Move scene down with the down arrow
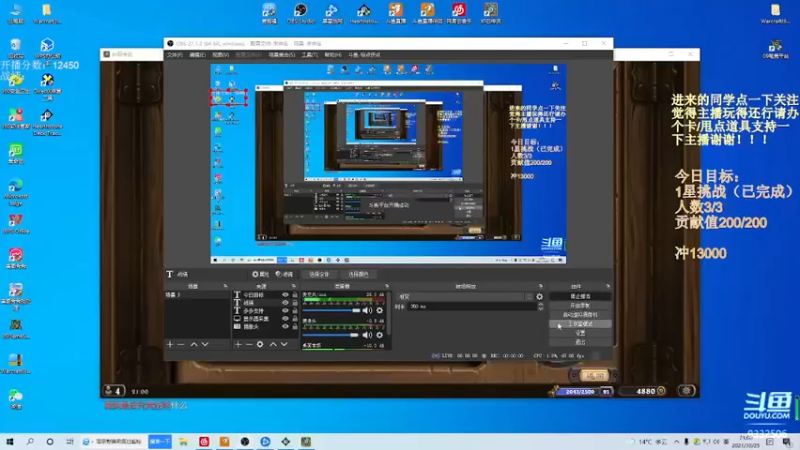800x450 pixels. click(x=205, y=344)
